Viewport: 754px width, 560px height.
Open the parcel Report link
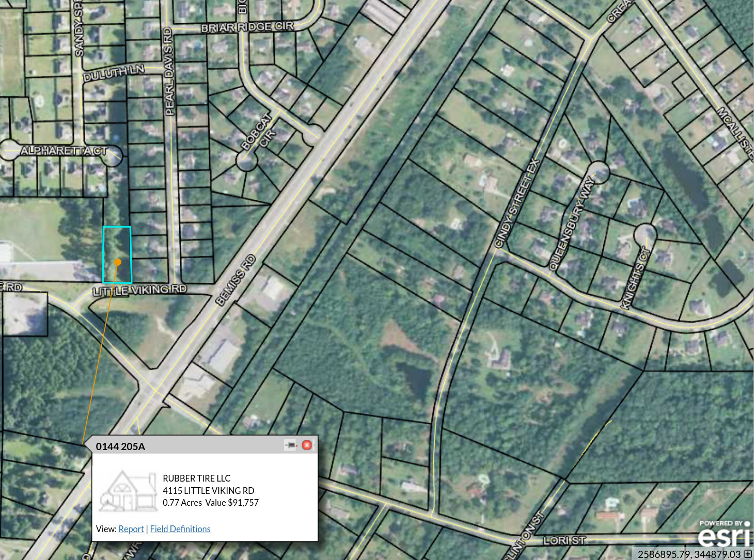131,529
